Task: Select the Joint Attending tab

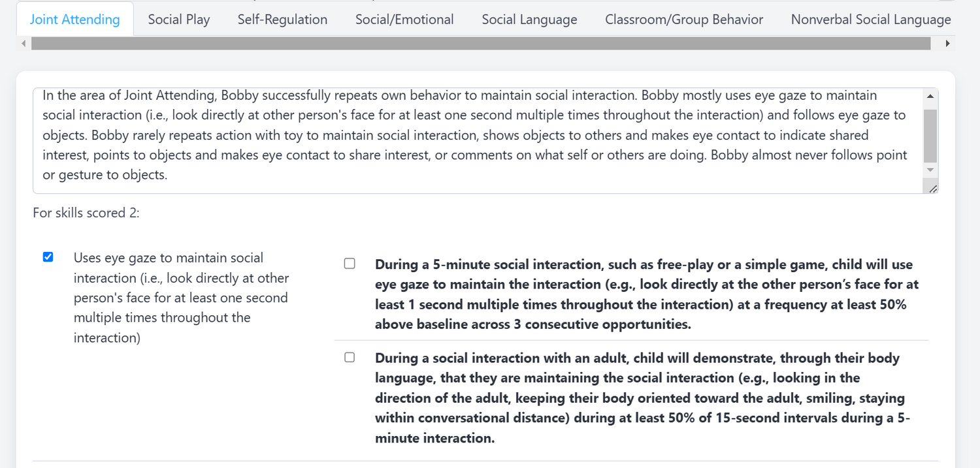Action: click(75, 20)
